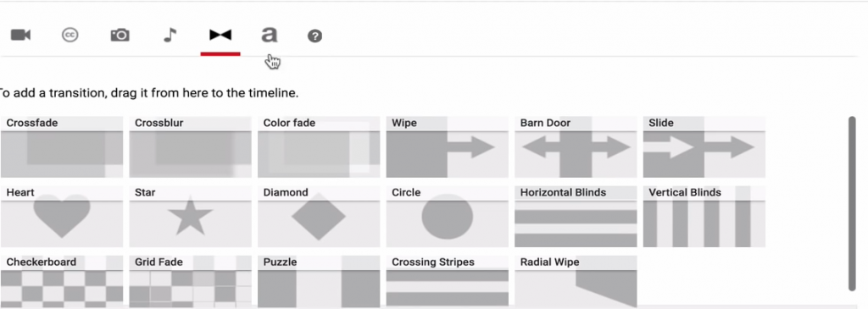This screenshot has height=309, width=868.
Task: Select the Diamond transition
Action: [x=319, y=217]
